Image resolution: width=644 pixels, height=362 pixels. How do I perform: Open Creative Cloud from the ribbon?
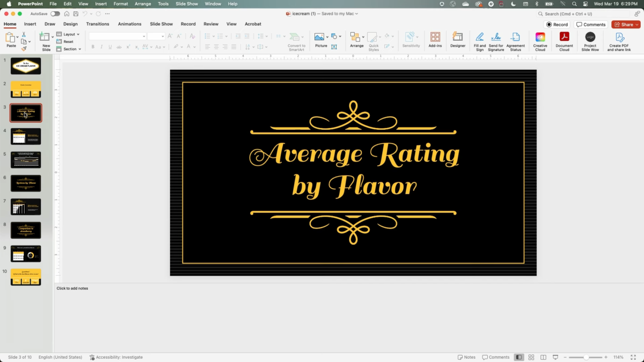point(540,40)
